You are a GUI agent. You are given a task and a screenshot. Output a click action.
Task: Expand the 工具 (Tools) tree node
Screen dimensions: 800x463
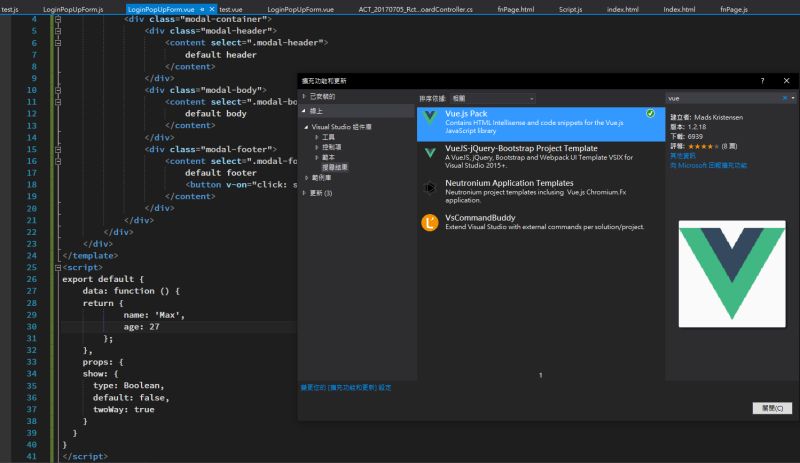(x=316, y=137)
